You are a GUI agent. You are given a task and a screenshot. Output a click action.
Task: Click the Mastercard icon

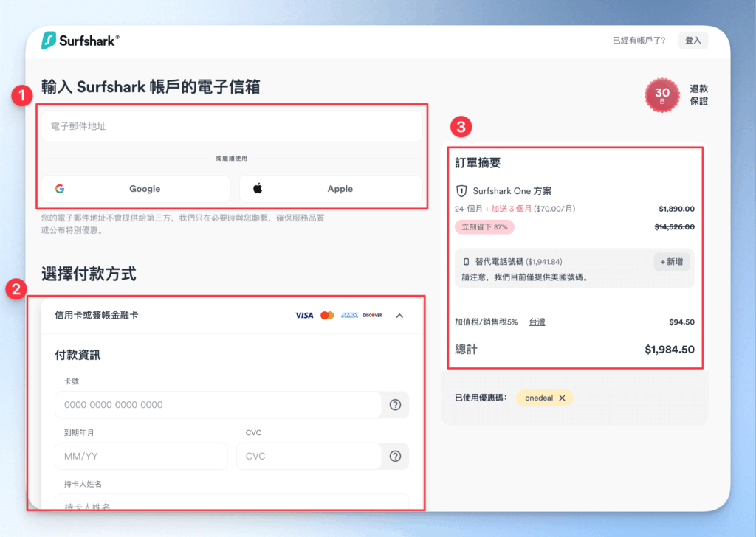pyautogui.click(x=327, y=316)
